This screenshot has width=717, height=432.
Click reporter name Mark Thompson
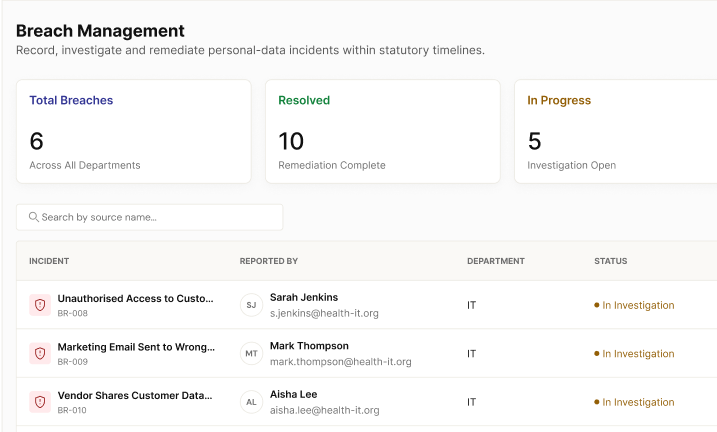tap(309, 346)
